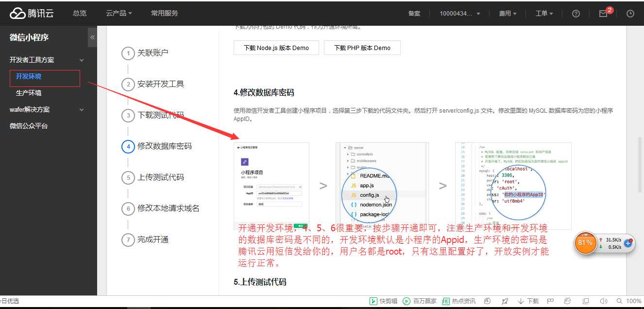Viewport: 644px width, 309px height.
Task: Click 下载 PHP 版本 Demo button
Action: coord(362,48)
